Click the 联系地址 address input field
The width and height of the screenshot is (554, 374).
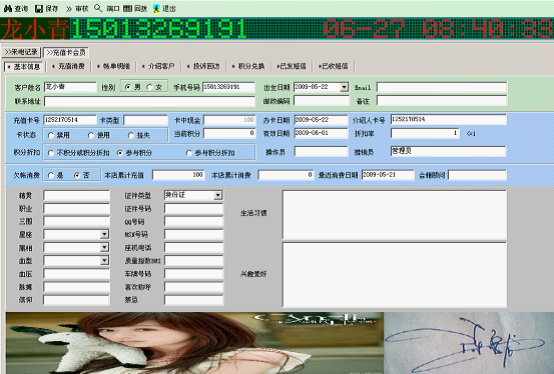[149, 102]
